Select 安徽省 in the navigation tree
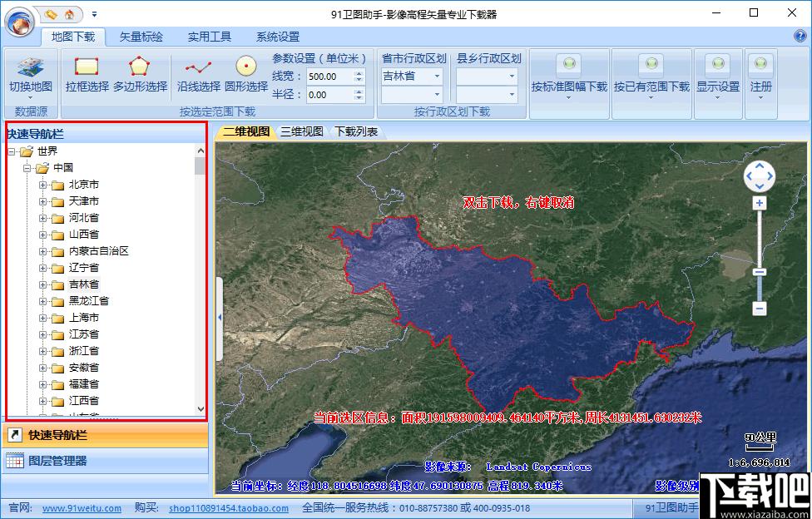The image size is (812, 519). point(83,368)
